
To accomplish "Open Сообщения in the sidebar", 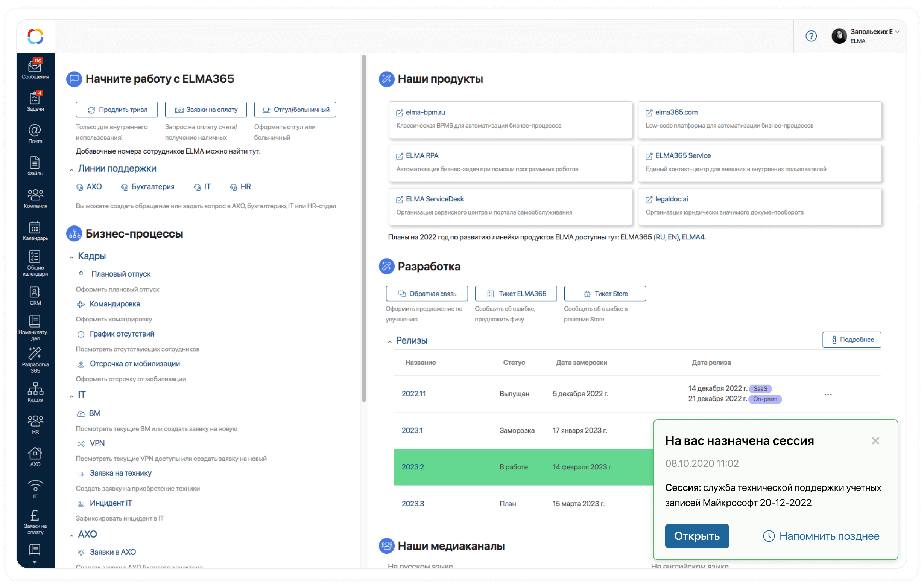I will [35, 69].
